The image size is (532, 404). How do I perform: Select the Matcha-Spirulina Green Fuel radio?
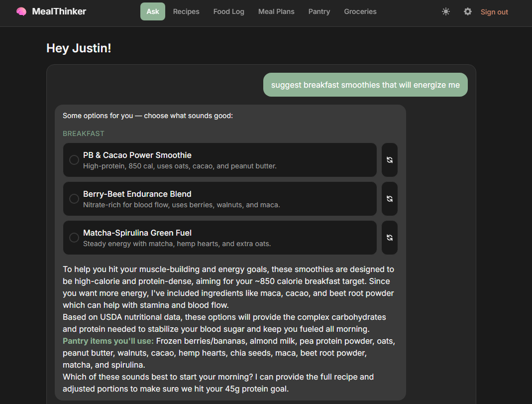pos(74,238)
